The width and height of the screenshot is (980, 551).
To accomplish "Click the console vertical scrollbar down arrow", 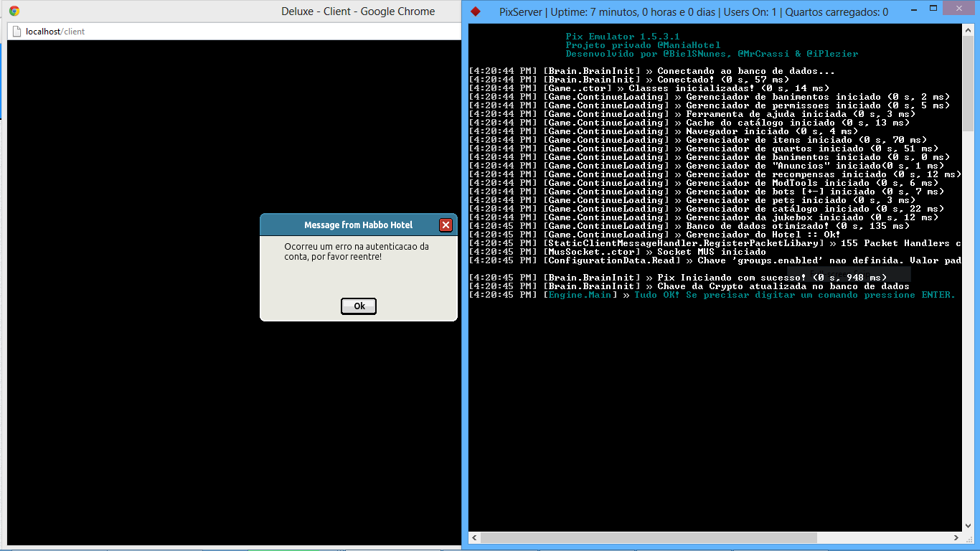I will pyautogui.click(x=968, y=525).
